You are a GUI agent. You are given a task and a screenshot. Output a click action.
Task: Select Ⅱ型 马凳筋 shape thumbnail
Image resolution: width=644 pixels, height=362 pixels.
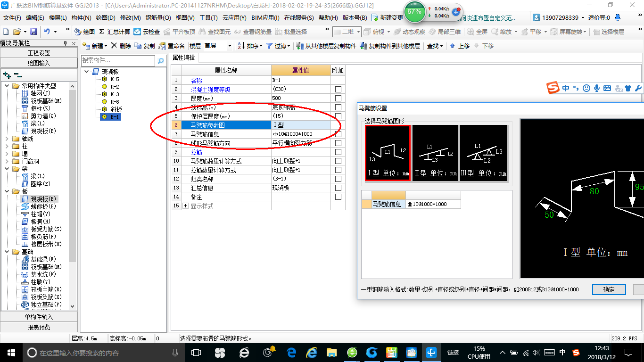[436, 153]
